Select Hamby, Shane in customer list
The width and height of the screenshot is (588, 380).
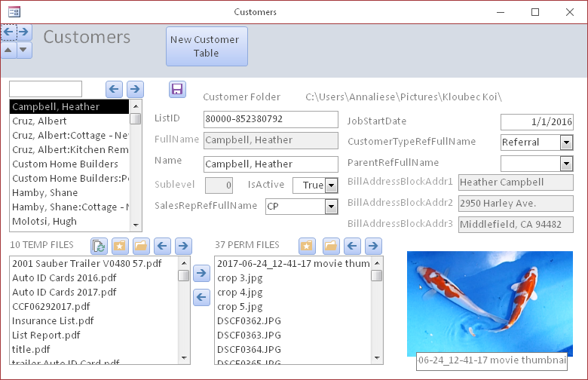coord(70,193)
